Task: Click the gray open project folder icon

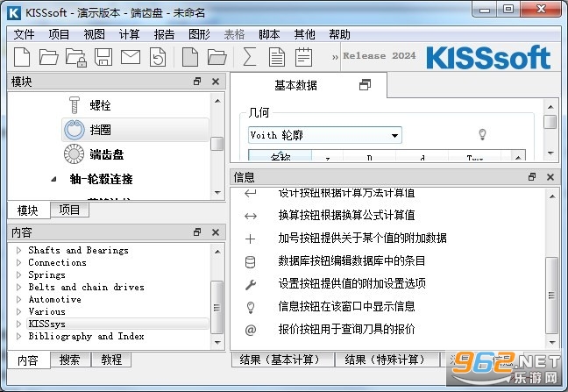Action: click(x=217, y=57)
